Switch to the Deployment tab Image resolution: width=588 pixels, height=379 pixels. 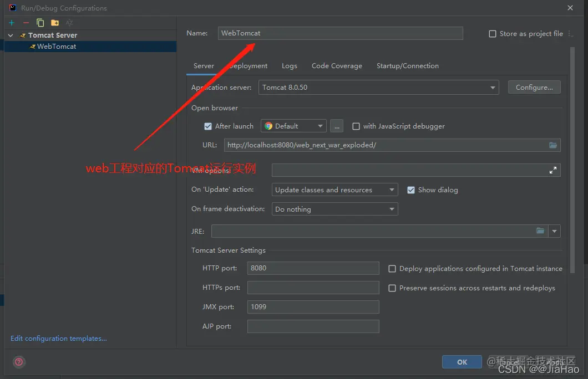[248, 65]
